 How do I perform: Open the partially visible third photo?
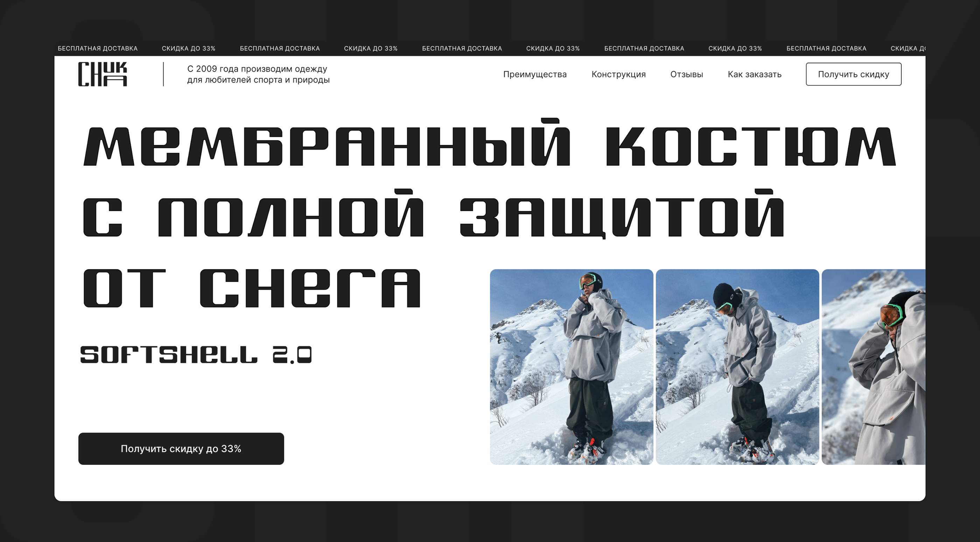point(873,367)
